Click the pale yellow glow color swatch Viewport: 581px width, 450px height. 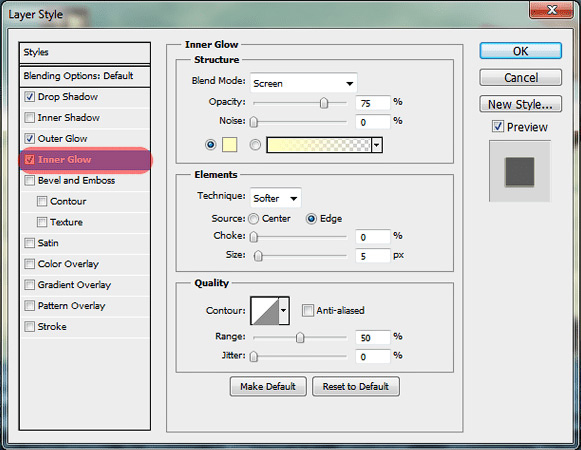(229, 145)
